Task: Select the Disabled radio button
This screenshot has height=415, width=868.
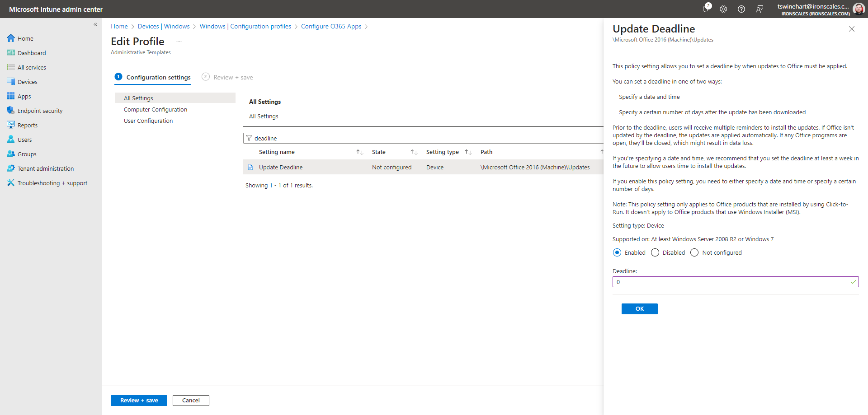Action: click(x=655, y=252)
